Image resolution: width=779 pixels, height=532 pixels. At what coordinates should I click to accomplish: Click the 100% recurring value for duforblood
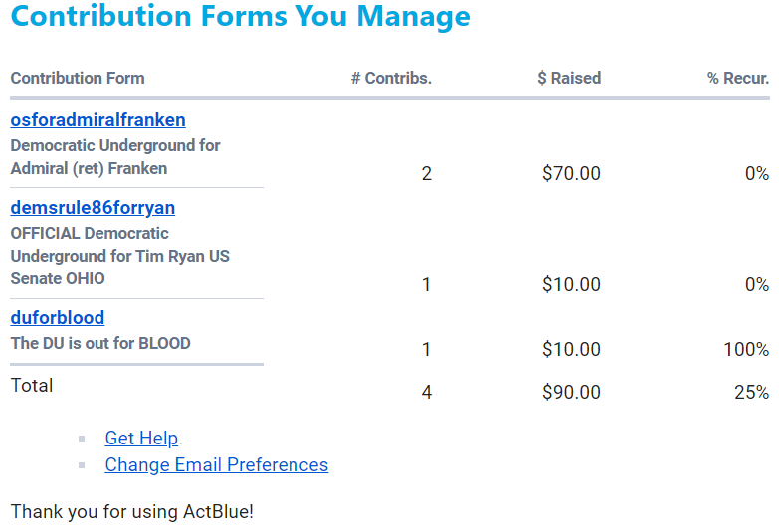[745, 350]
